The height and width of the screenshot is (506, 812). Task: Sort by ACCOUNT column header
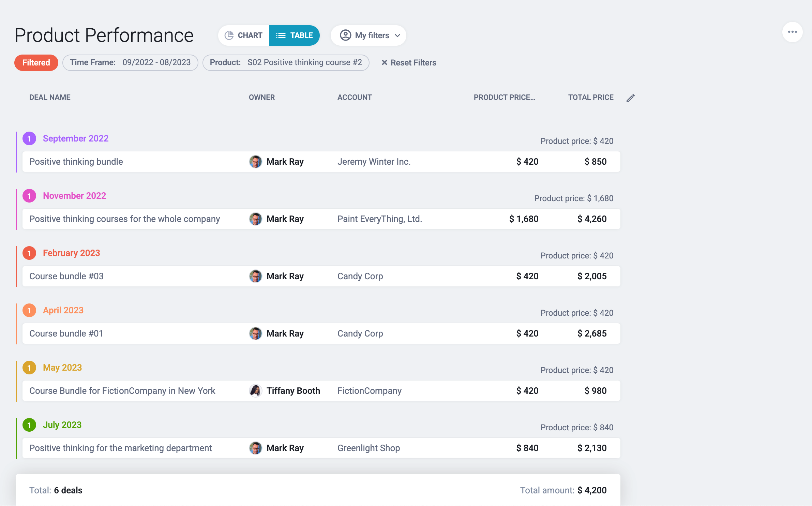click(x=355, y=98)
